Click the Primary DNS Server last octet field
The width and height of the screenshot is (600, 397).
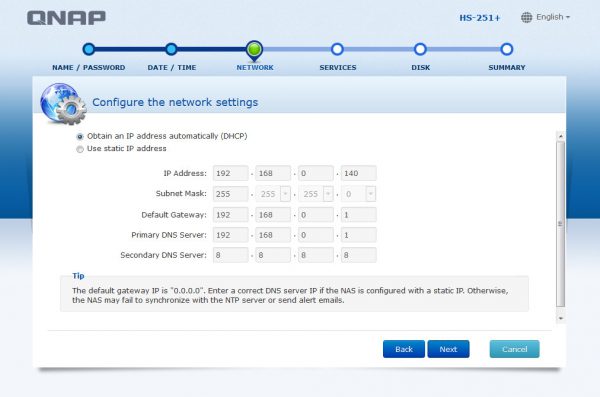click(359, 235)
